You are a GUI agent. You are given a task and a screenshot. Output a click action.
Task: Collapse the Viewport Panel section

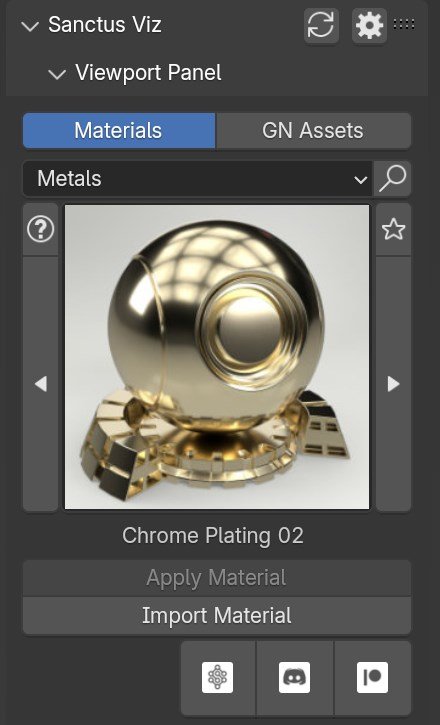click(x=57, y=74)
